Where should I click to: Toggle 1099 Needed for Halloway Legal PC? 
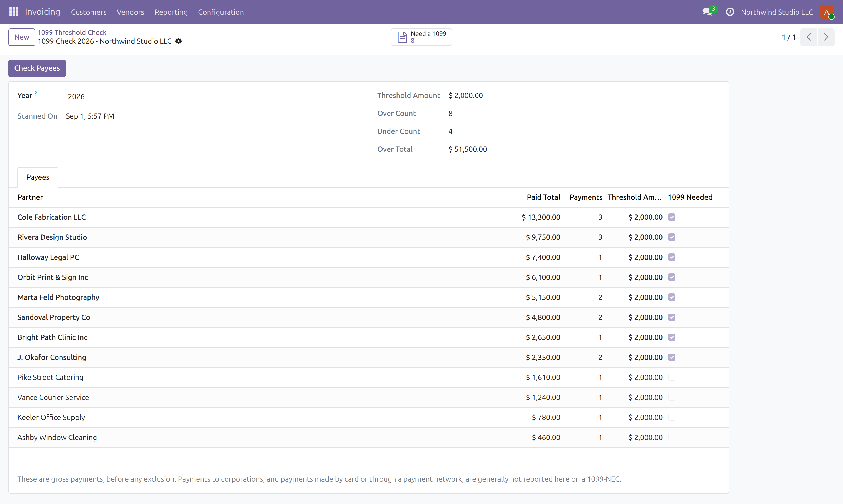coord(671,257)
